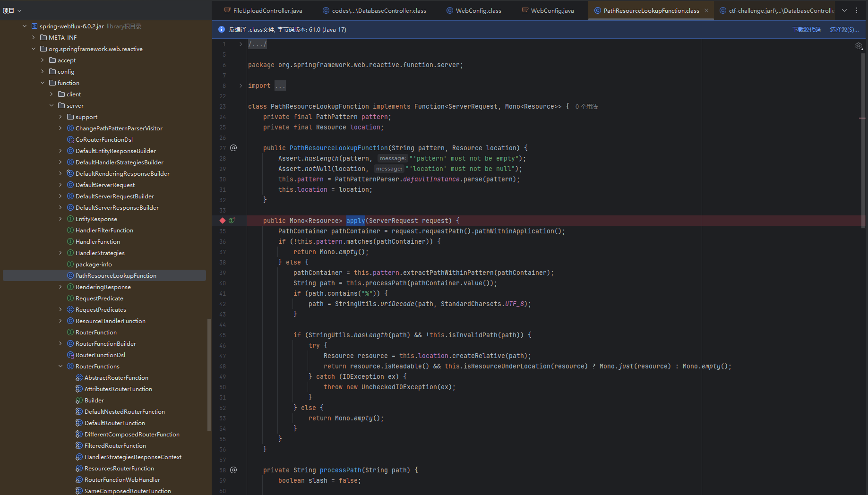The height and width of the screenshot is (495, 868).
Task: Click the META-INF folder icon
Action: [x=43, y=37]
